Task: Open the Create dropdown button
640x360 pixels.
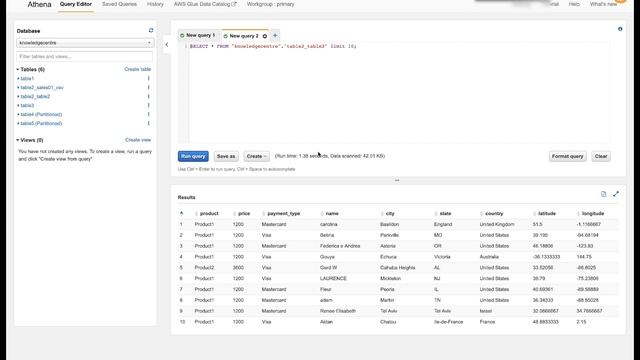Action: (x=256, y=156)
